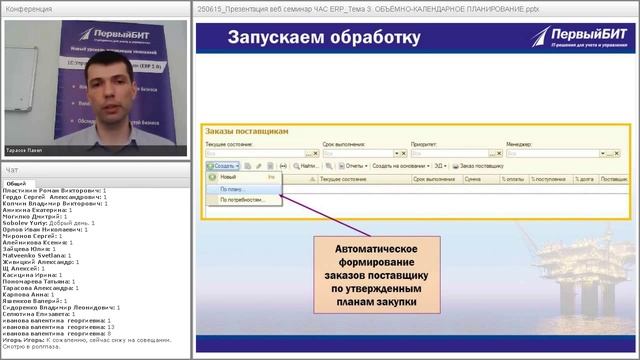
Task: Click the mark-for-deletion toolbar icon
Action: 270,166
